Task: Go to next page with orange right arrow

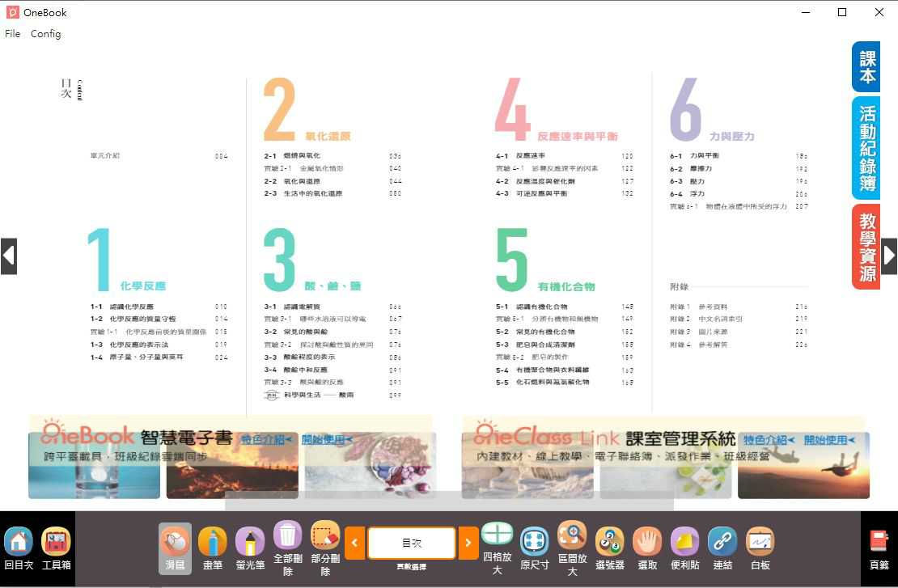Action: coord(468,543)
